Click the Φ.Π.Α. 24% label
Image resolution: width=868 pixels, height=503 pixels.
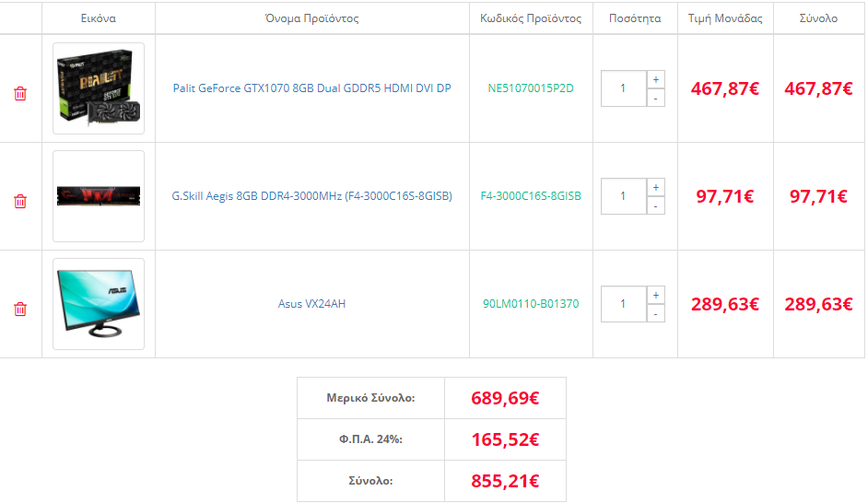click(371, 439)
